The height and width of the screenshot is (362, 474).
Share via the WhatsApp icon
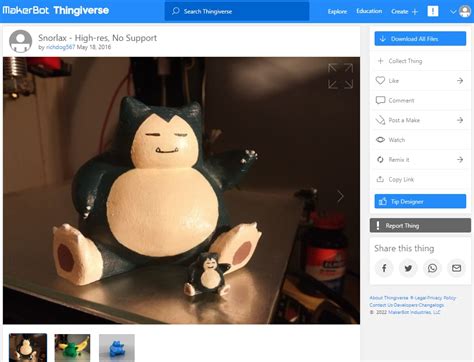click(432, 268)
